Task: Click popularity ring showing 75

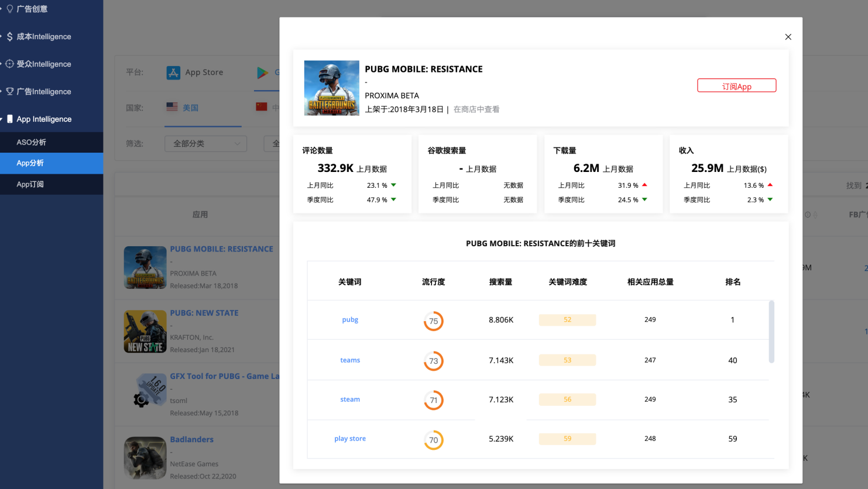Action: [433, 321]
